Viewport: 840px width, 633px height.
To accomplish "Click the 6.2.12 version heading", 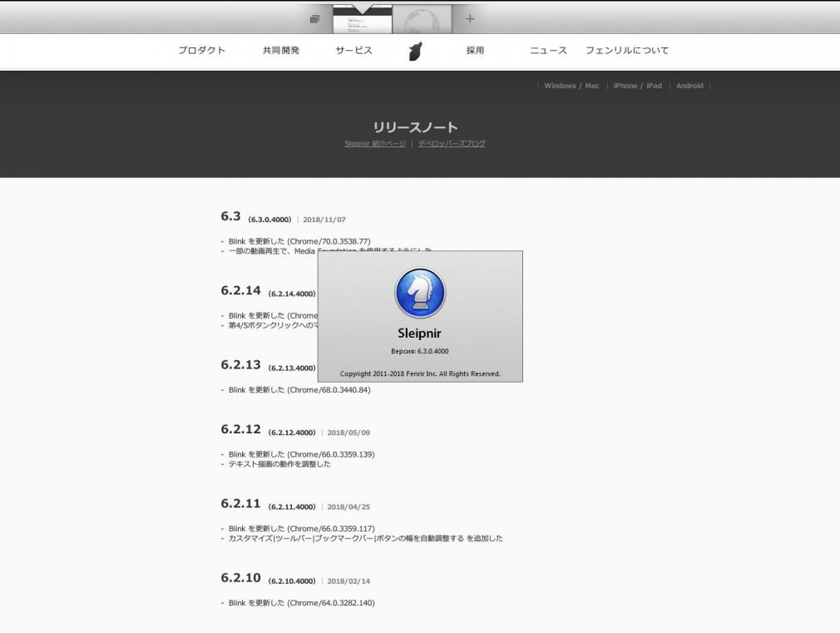I will (x=240, y=429).
